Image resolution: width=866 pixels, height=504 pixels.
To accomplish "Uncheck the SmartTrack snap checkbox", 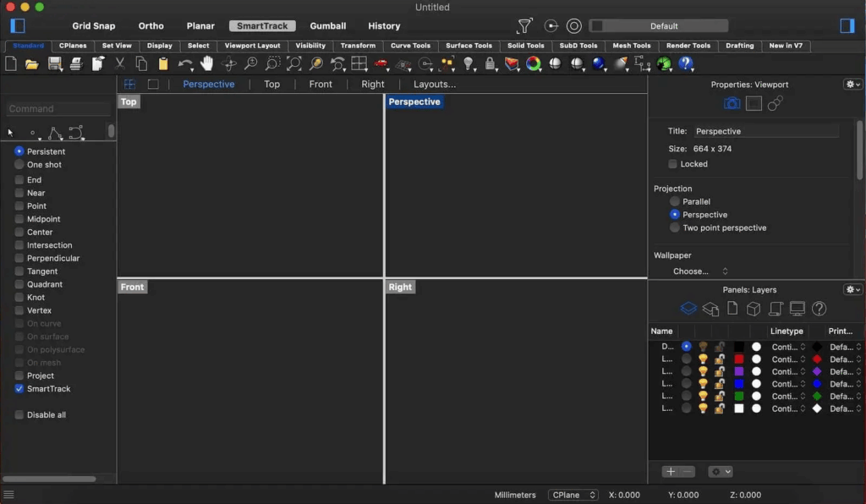I will pos(19,389).
